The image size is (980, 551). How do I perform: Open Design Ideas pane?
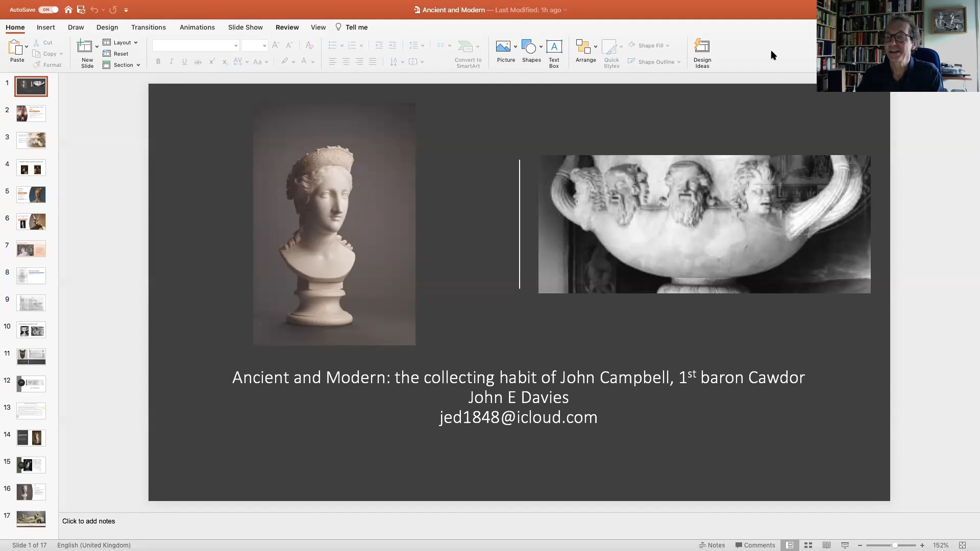(x=702, y=47)
